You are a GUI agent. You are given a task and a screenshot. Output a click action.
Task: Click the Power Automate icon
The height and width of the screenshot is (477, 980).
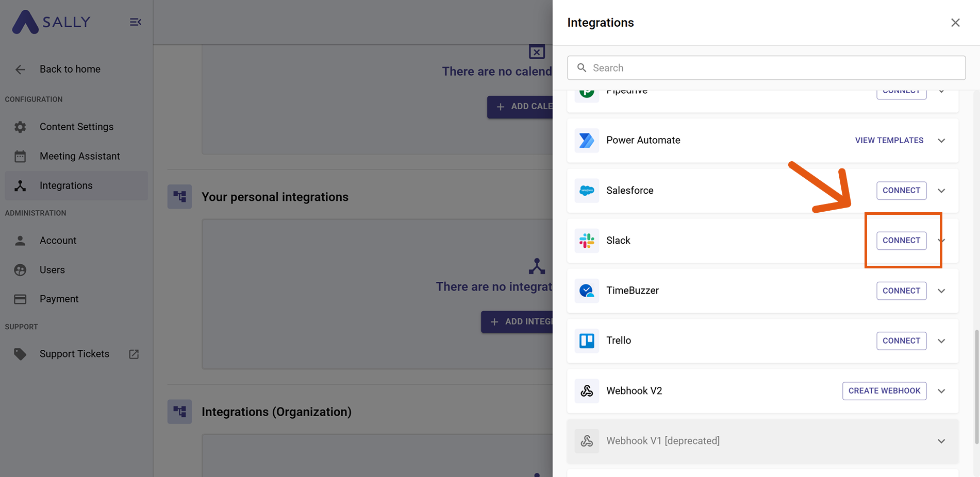coord(587,141)
